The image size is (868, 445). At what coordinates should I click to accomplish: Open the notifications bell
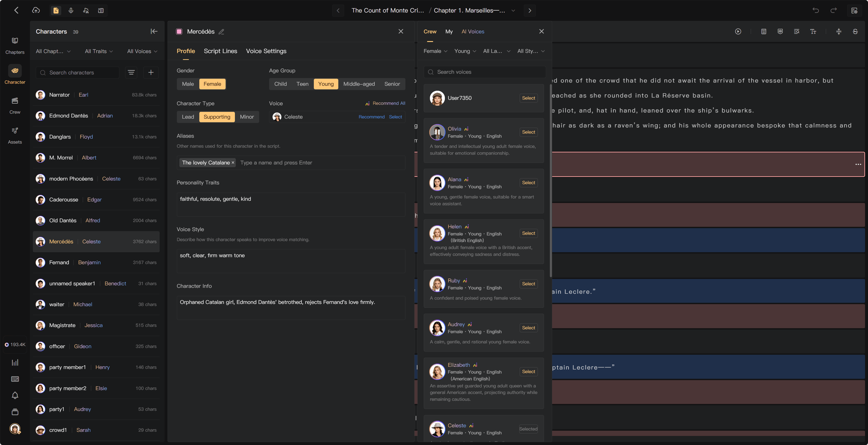point(15,395)
